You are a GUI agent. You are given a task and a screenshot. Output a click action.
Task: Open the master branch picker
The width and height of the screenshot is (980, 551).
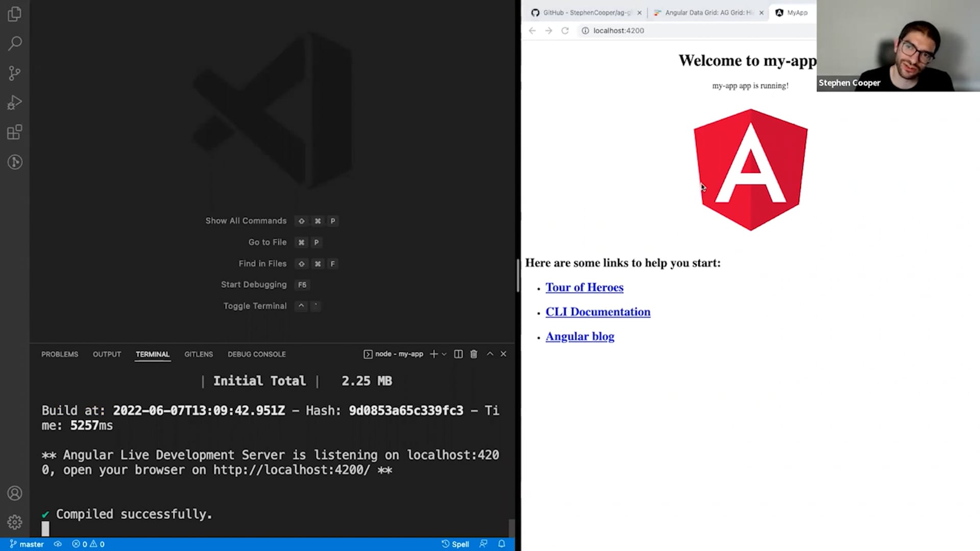[27, 544]
